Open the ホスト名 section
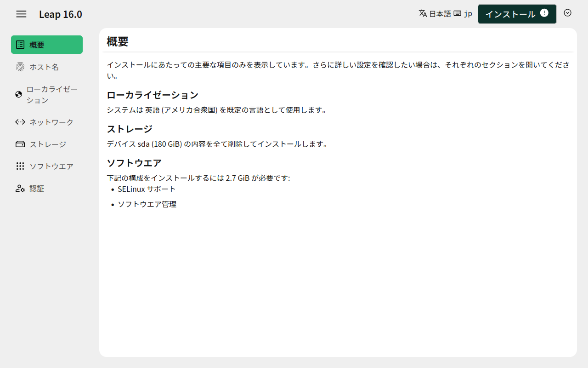 click(x=47, y=67)
